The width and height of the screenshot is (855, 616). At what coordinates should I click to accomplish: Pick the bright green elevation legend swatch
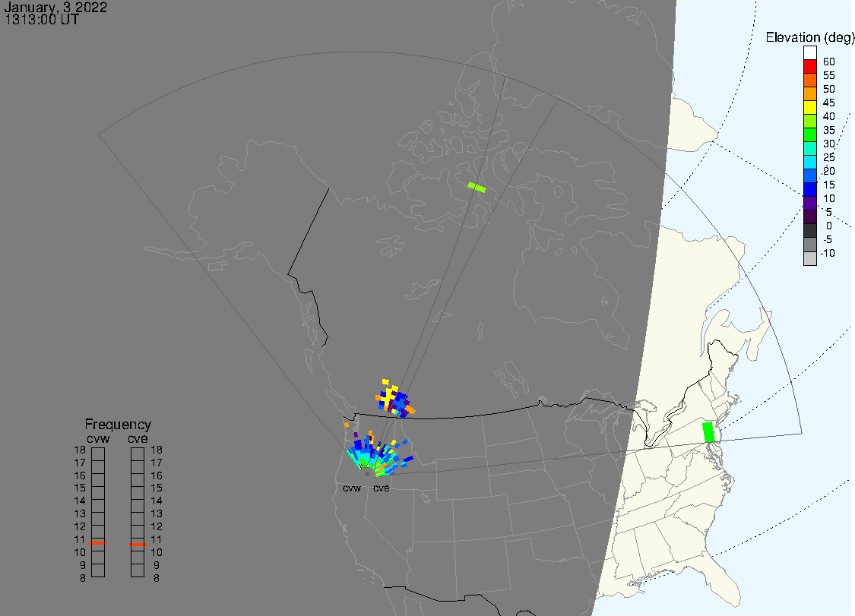(x=809, y=134)
